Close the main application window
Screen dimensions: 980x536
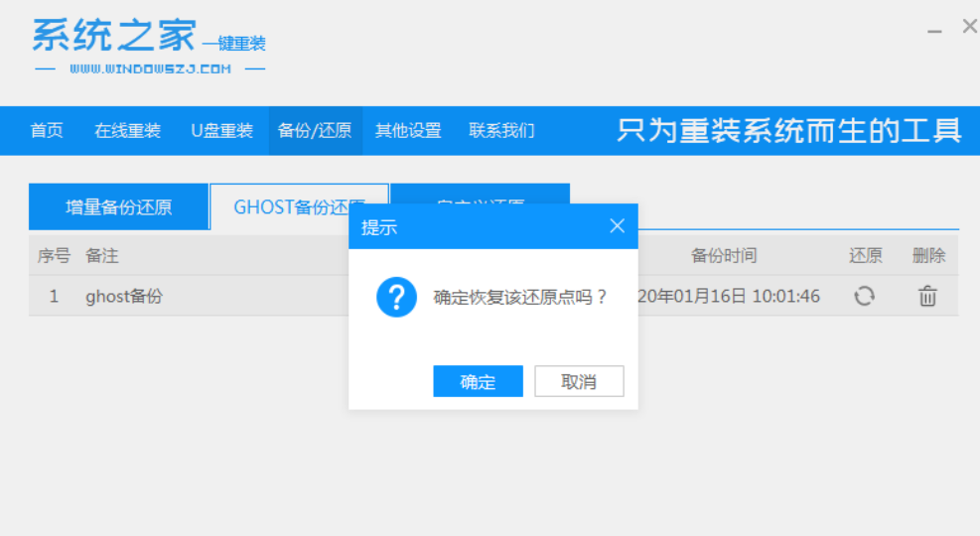click(x=969, y=27)
